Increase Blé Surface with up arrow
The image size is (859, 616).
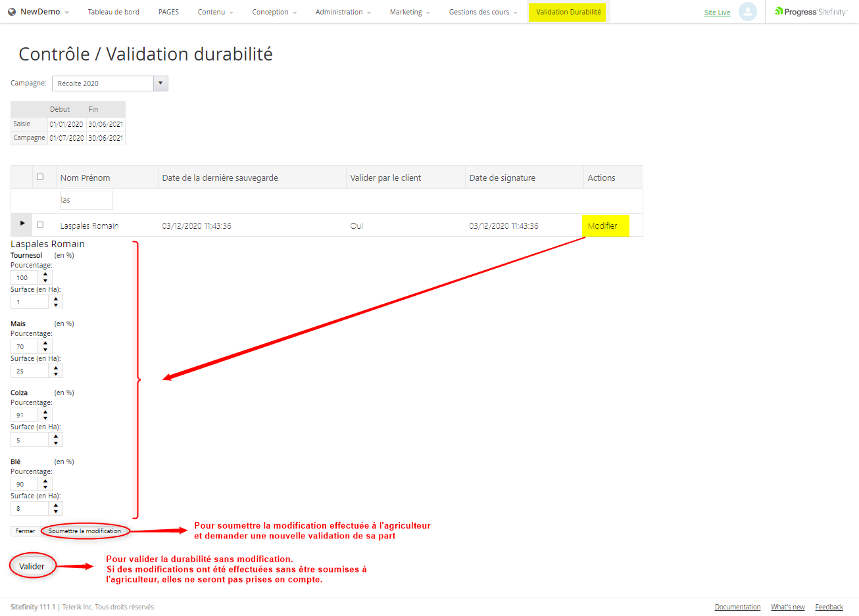coord(56,505)
